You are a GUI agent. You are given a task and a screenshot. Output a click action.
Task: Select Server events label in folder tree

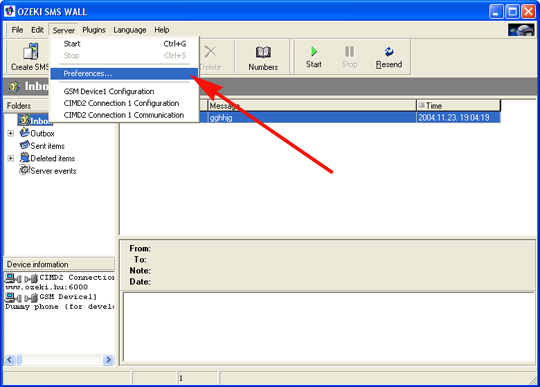pos(53,171)
